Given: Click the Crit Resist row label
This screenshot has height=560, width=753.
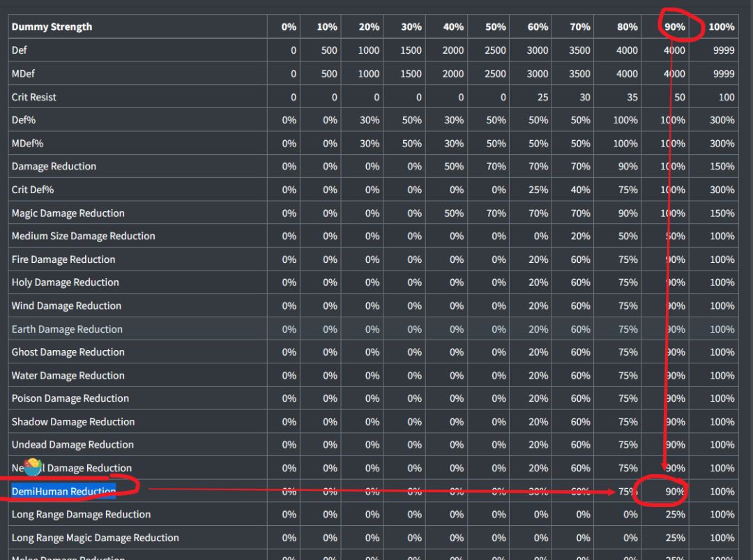Looking at the screenshot, I should [x=34, y=97].
